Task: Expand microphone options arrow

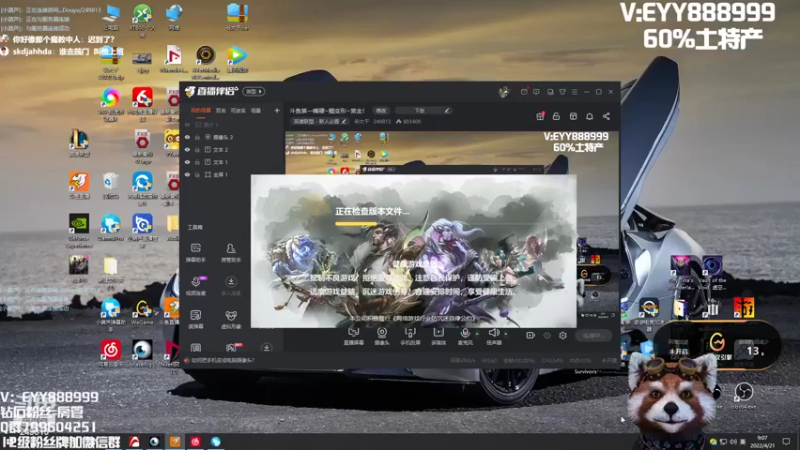Action: click(477, 334)
